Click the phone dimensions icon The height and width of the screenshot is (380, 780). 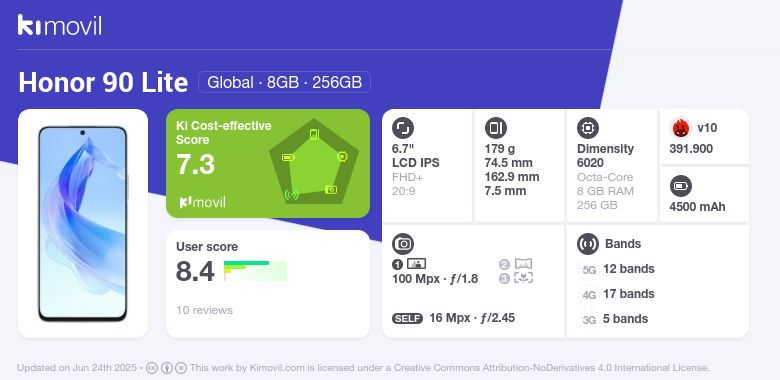tap(495, 128)
